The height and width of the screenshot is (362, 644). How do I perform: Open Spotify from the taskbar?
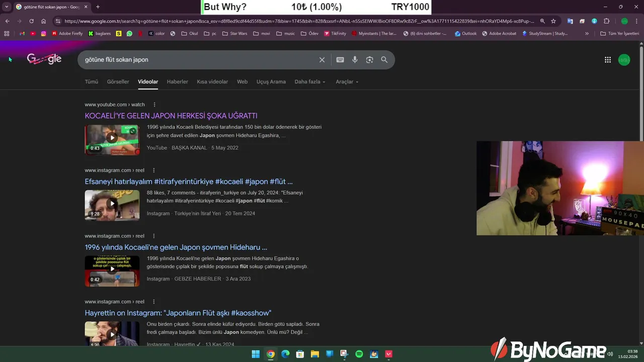pyautogui.click(x=359, y=354)
